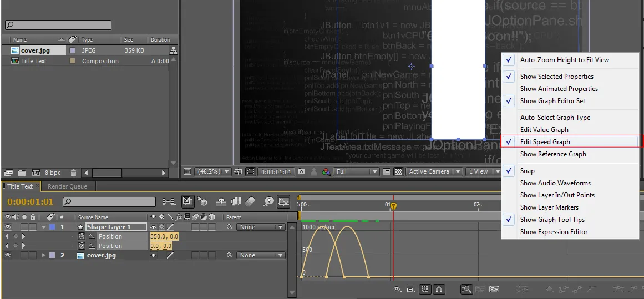The width and height of the screenshot is (644, 299).
Task: Hide cover.jpg layer with eye icon
Action: (8, 255)
